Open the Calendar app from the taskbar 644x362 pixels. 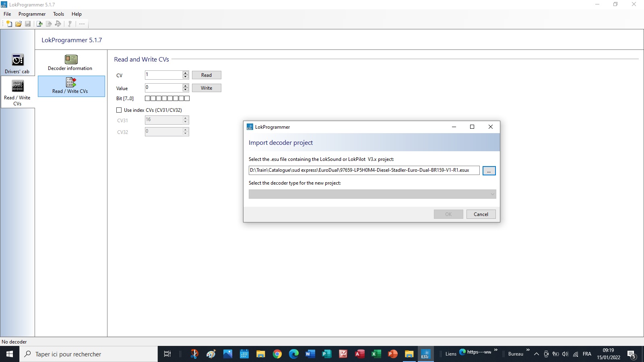[x=244, y=354]
